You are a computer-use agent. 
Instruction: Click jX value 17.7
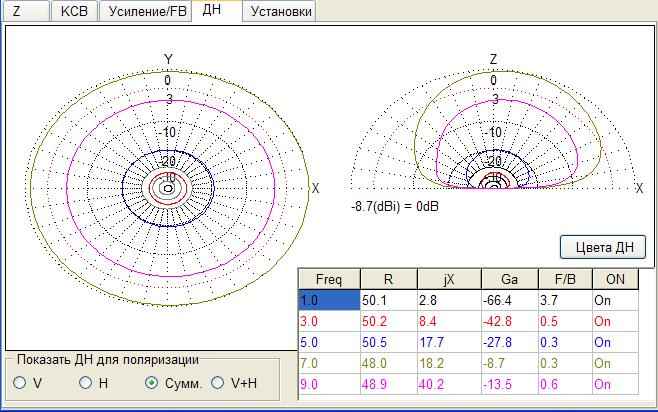[449, 342]
